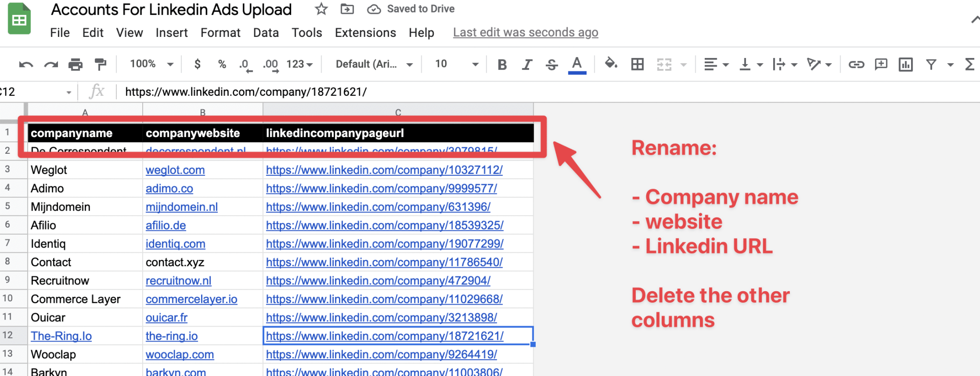980x376 pixels.
Task: Open the File menu
Action: [x=60, y=33]
